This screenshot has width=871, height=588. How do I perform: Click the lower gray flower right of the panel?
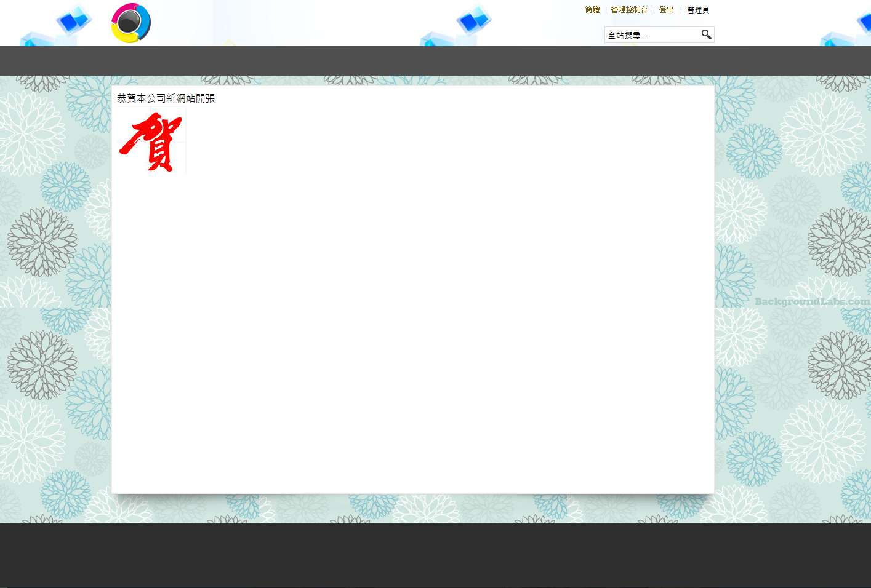pyautogui.click(x=839, y=365)
